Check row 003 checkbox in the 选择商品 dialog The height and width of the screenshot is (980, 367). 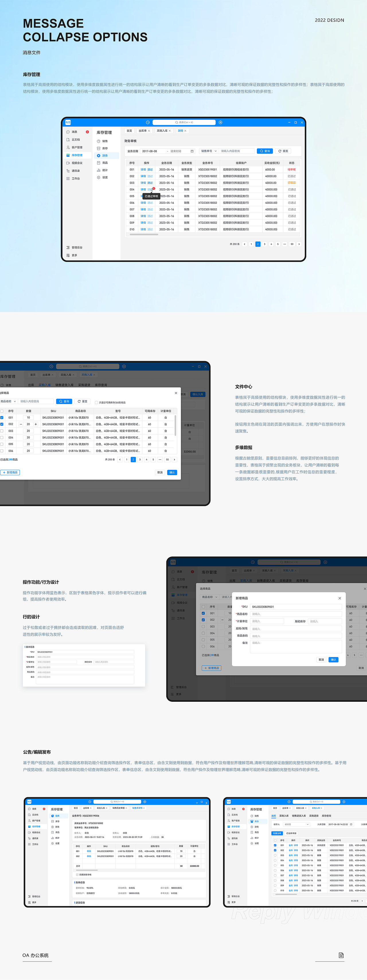2,431
